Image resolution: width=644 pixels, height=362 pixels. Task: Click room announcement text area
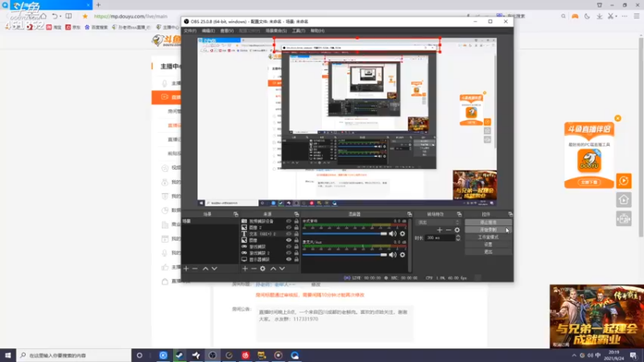335,323
